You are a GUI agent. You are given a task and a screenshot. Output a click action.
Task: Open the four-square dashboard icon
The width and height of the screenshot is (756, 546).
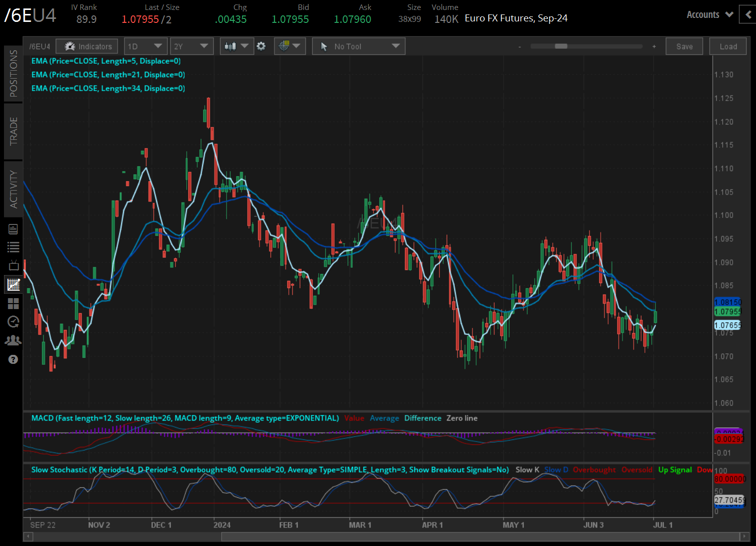click(x=13, y=303)
